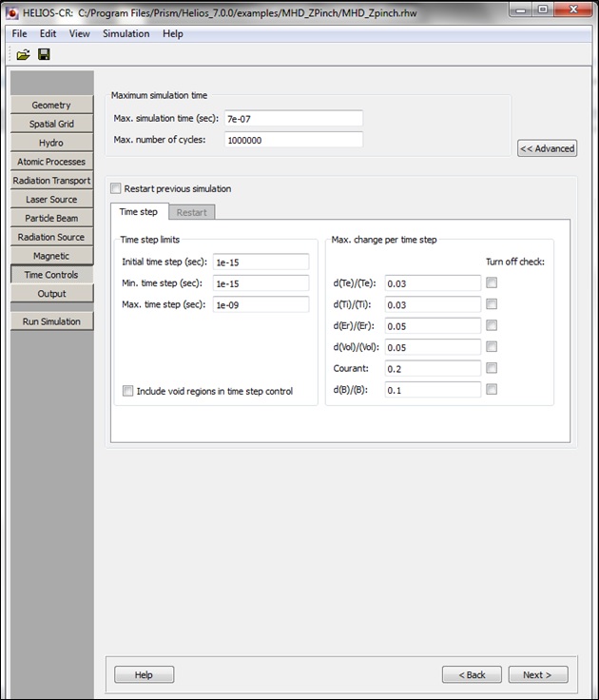Toggle the Courant turn-off checkbox
The width and height of the screenshot is (599, 700).
[x=492, y=368]
